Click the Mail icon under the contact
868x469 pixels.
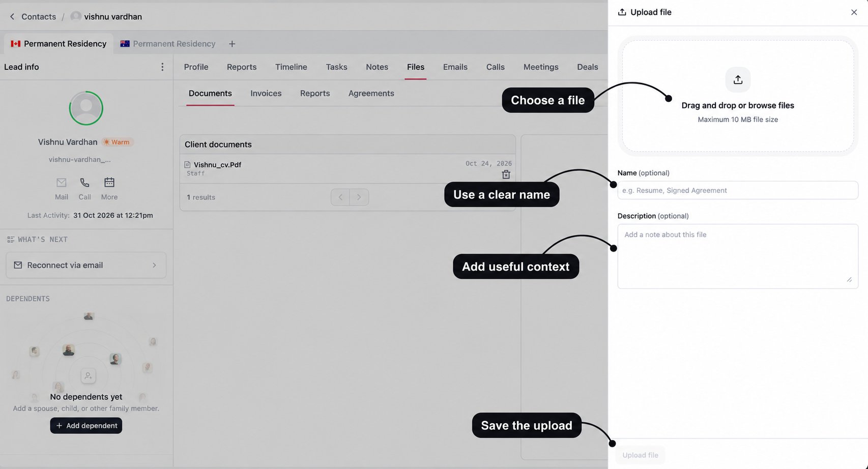pyautogui.click(x=62, y=183)
